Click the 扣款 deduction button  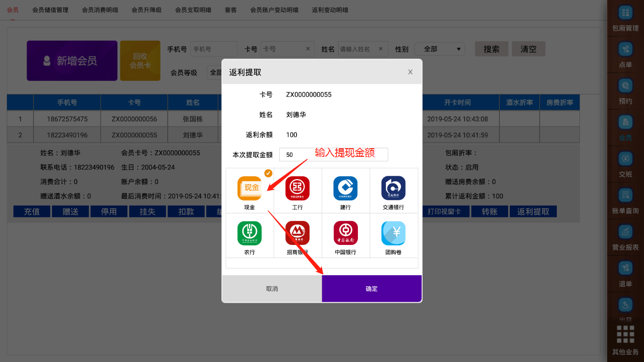pyautogui.click(x=186, y=212)
